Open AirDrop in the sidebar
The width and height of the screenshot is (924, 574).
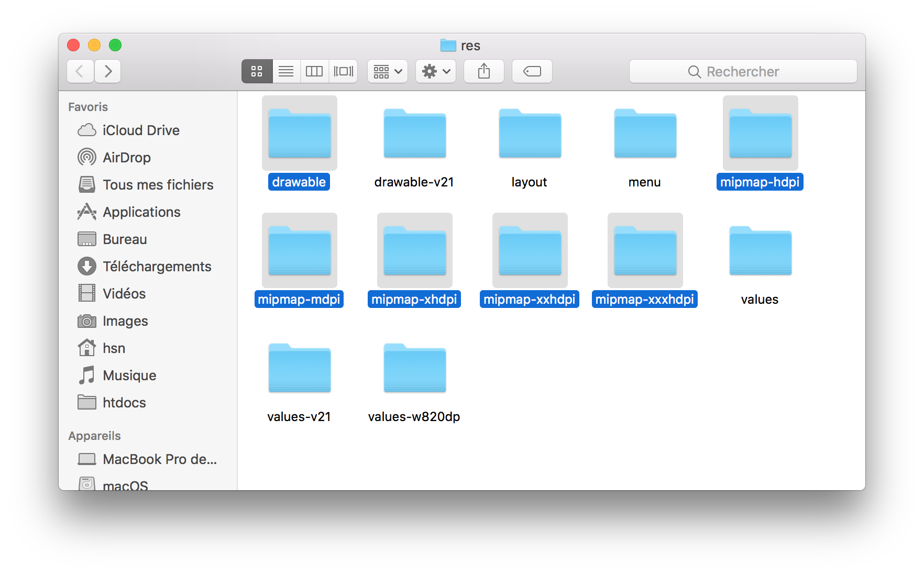126,158
